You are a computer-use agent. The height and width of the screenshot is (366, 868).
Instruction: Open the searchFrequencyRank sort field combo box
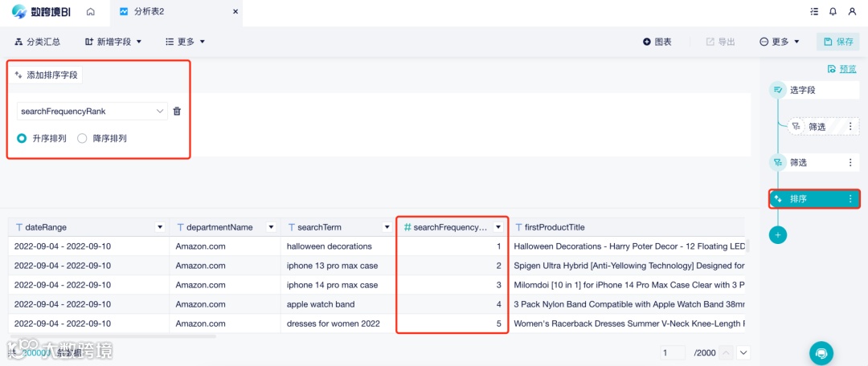92,111
